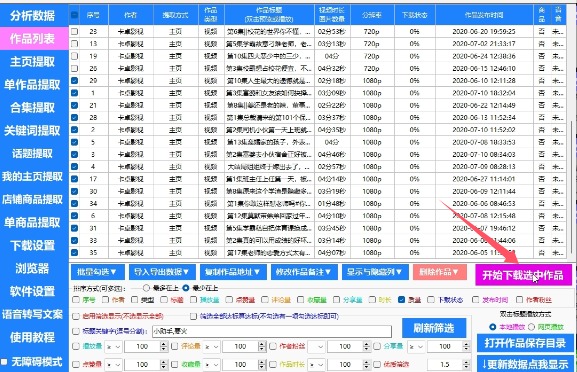
Task: Select the 最多在上 radio option
Action: pos(146,288)
